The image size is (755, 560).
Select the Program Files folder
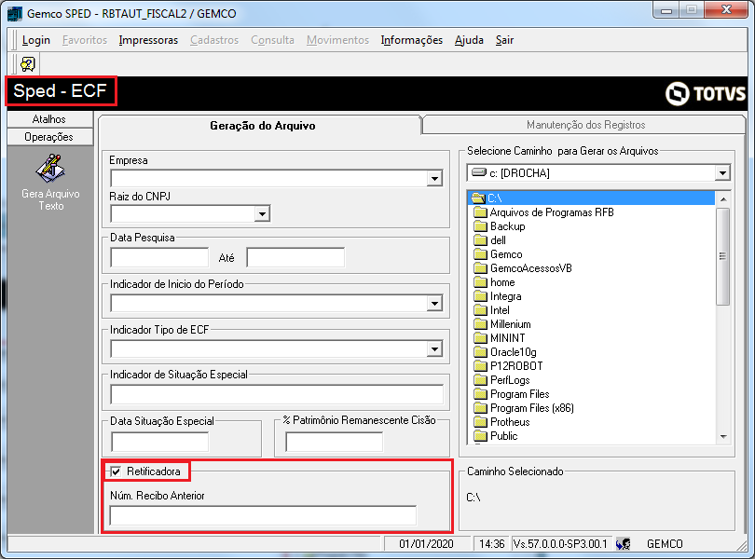(x=512, y=394)
